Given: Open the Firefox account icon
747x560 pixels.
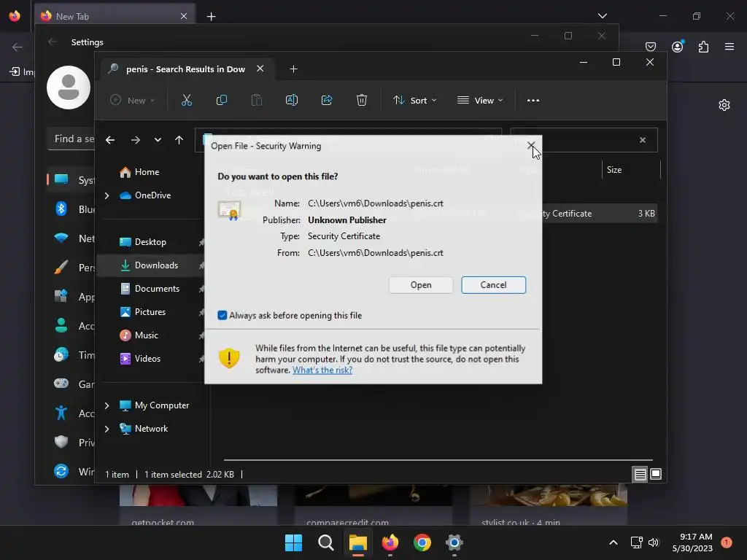Looking at the screenshot, I should (x=677, y=47).
